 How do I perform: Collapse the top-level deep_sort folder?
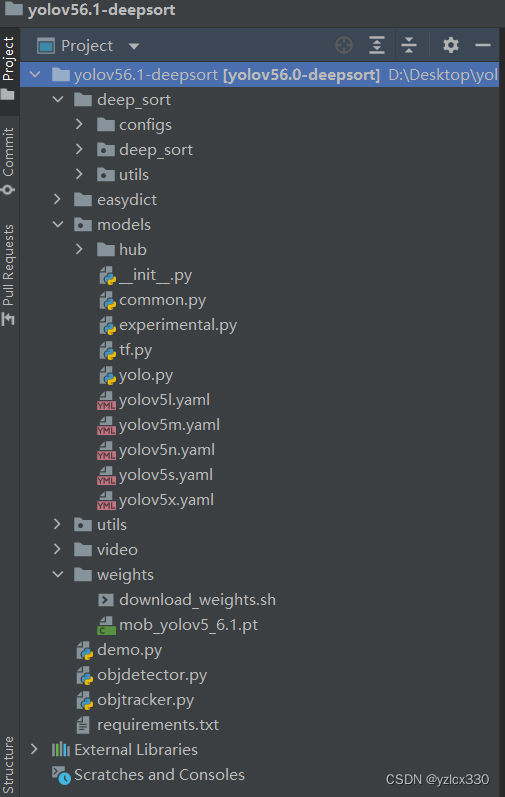(58, 100)
